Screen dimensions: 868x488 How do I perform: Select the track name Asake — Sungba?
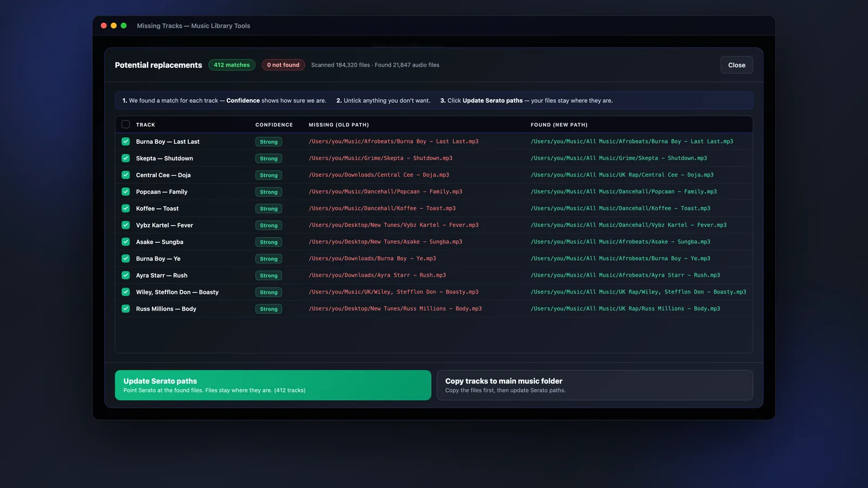[159, 242]
